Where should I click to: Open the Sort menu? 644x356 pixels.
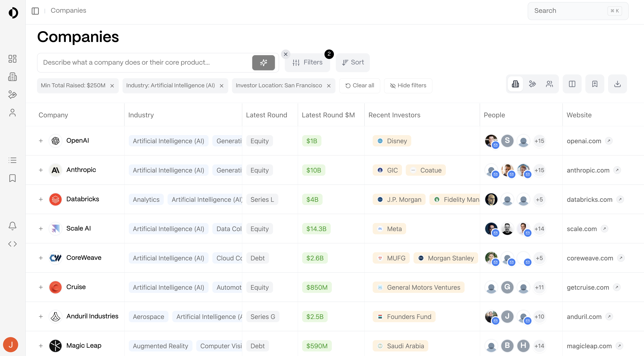(x=352, y=62)
